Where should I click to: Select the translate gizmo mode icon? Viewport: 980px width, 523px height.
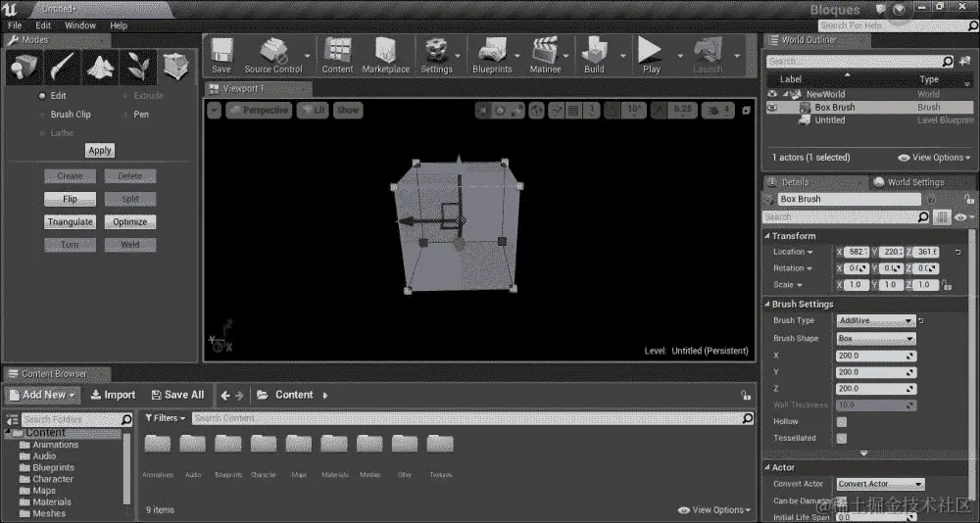(x=483, y=111)
